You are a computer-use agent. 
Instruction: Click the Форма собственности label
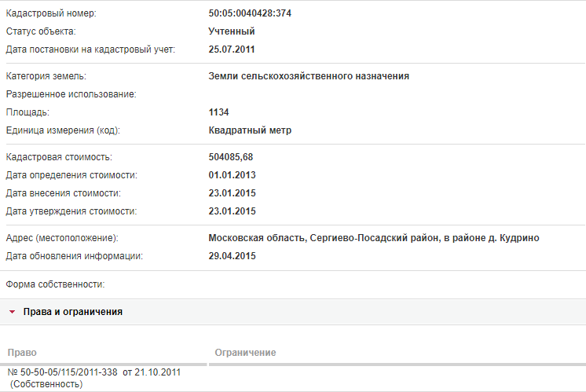pyautogui.click(x=55, y=284)
